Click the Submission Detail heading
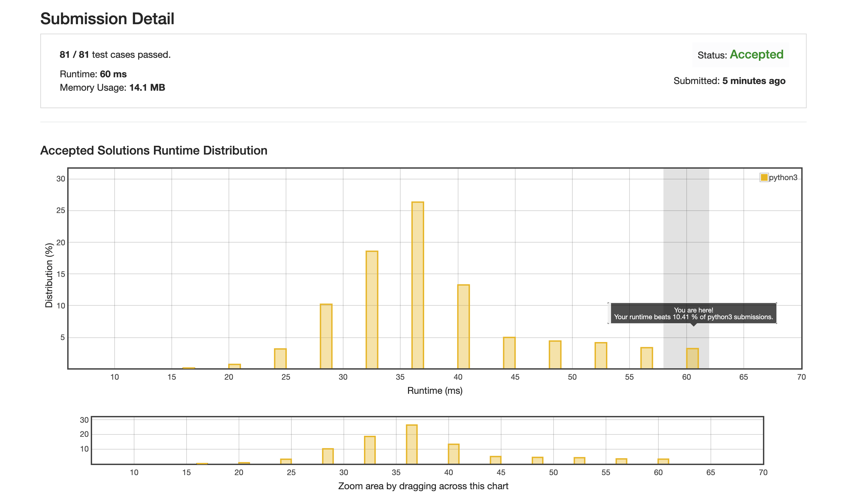The width and height of the screenshot is (851, 504). [x=107, y=19]
